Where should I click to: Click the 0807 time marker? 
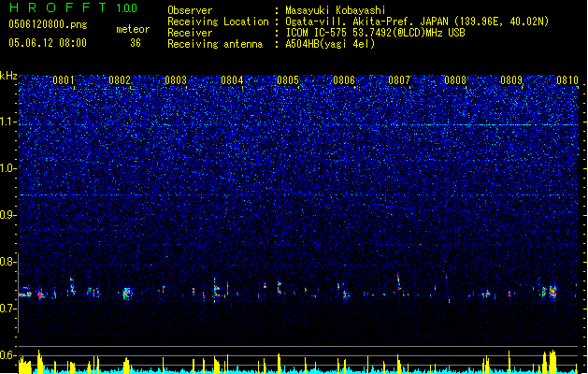click(x=399, y=80)
